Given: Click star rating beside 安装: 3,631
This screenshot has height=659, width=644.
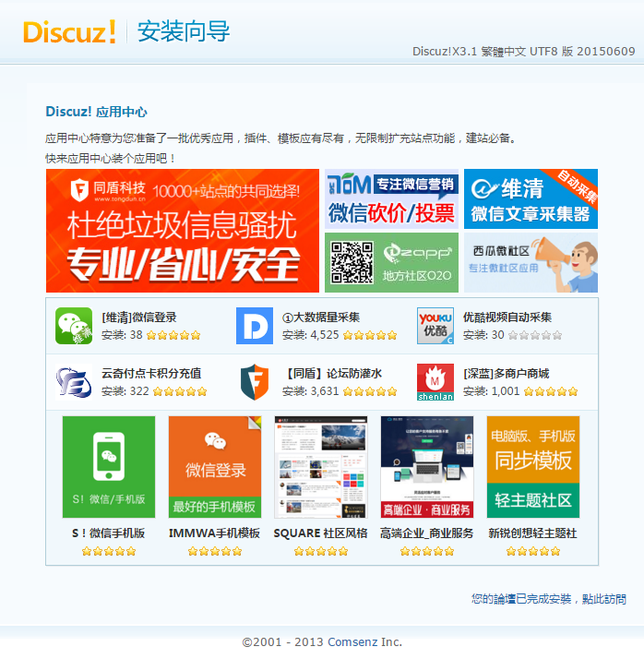Looking at the screenshot, I should [370, 391].
